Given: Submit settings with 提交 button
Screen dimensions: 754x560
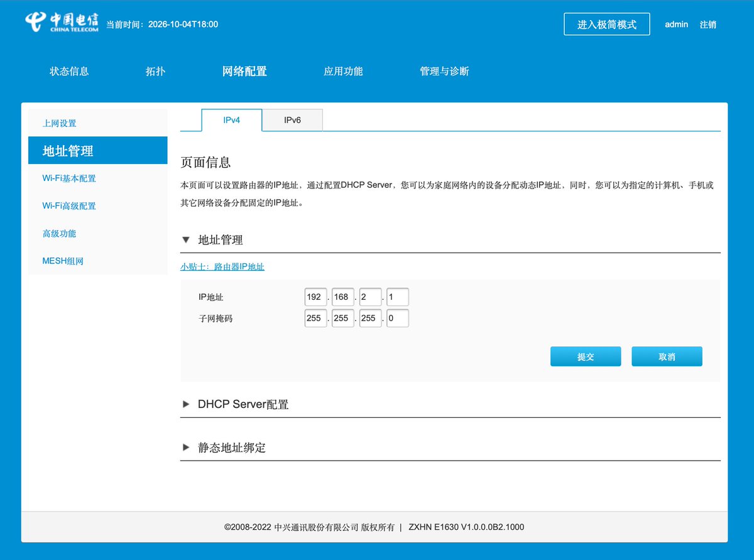Looking at the screenshot, I should [586, 356].
